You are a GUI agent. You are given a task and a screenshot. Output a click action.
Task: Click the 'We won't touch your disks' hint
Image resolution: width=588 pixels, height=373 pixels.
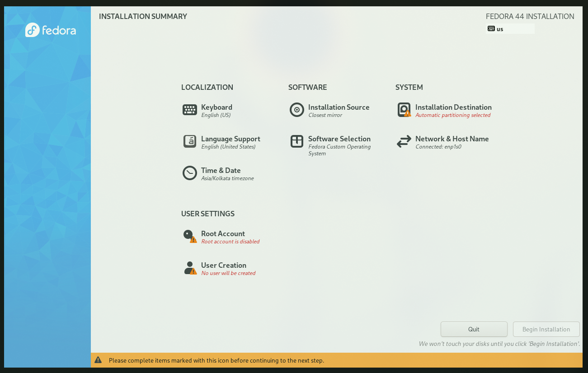[x=499, y=344]
